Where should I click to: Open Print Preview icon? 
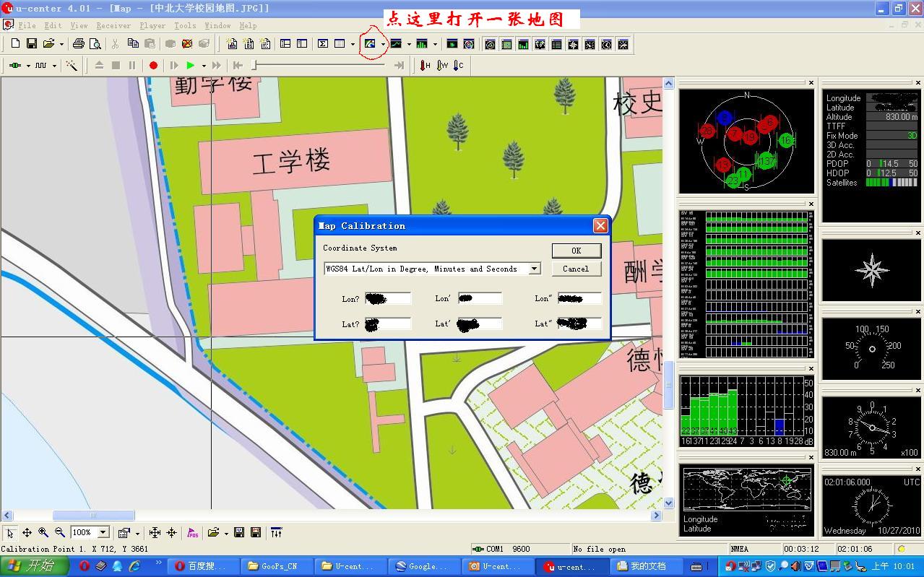[95, 44]
